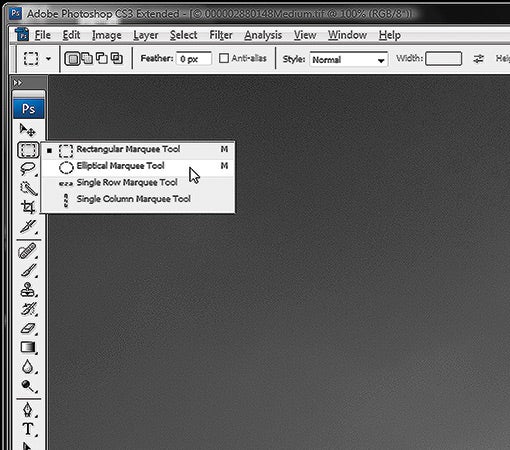Open the Edit menu

(x=71, y=35)
